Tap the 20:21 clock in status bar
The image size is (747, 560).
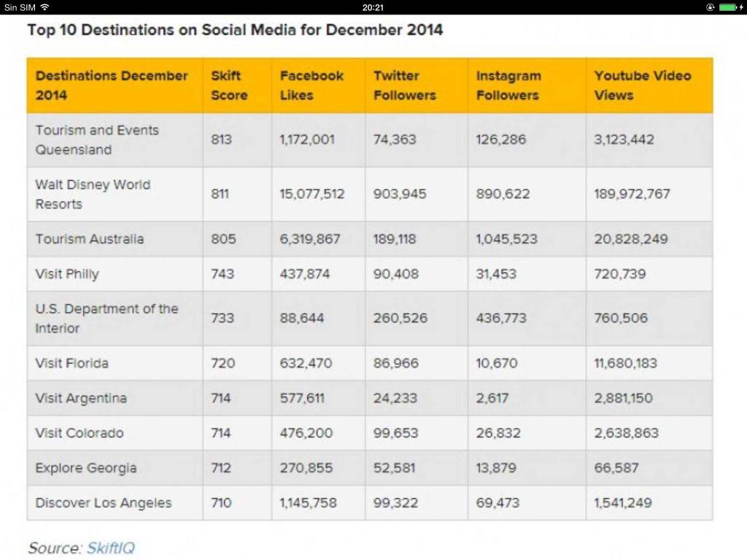373,7
